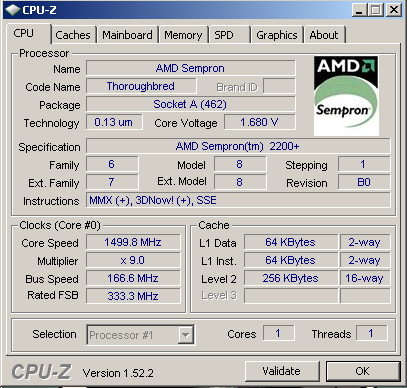Go to the Graphics tab
The height and width of the screenshot is (388, 407).
click(x=277, y=35)
